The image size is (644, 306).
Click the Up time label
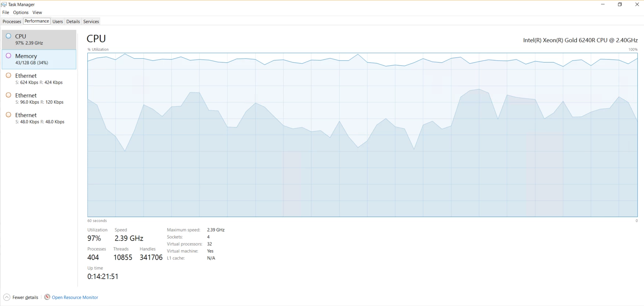point(95,268)
